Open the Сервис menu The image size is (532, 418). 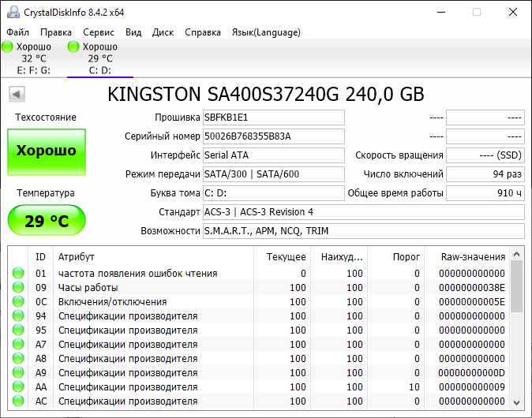click(99, 32)
